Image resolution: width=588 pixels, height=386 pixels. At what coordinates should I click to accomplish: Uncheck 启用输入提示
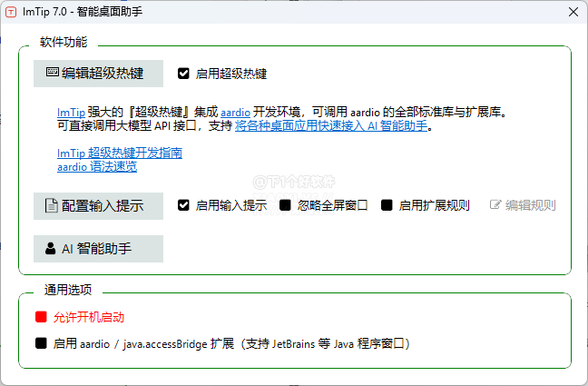[183, 205]
